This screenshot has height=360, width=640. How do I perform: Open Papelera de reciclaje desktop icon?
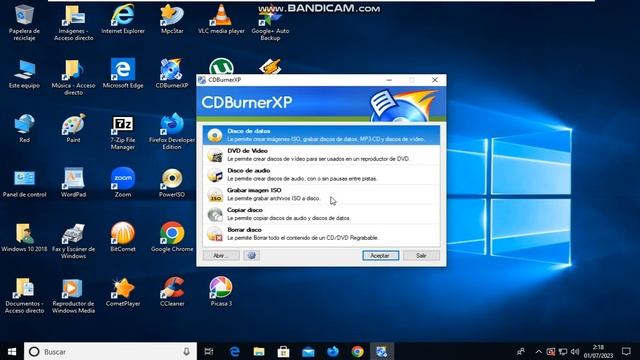[24, 22]
